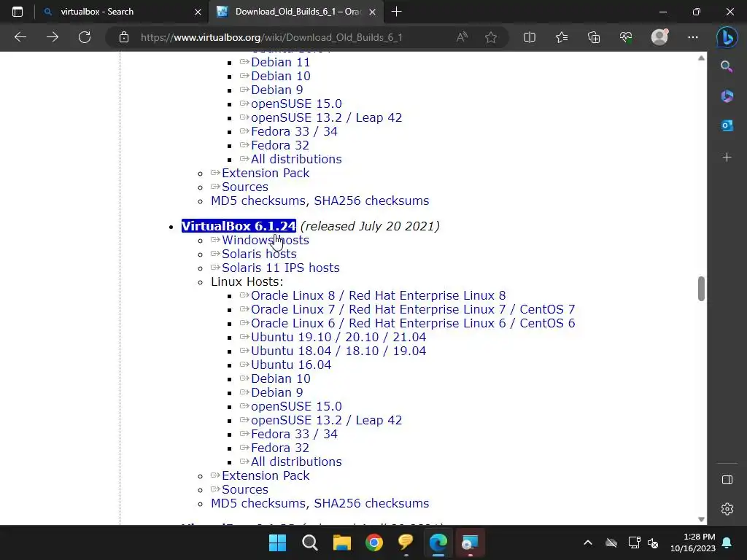The width and height of the screenshot is (747, 560).
Task: Open Read aloud from address bar
Action: 462,37
